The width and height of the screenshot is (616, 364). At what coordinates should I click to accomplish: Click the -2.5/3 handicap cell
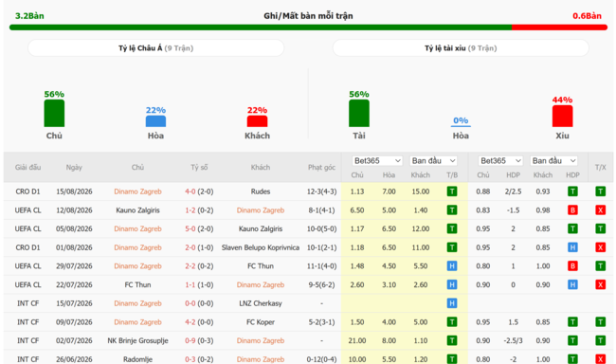pyautogui.click(x=513, y=340)
